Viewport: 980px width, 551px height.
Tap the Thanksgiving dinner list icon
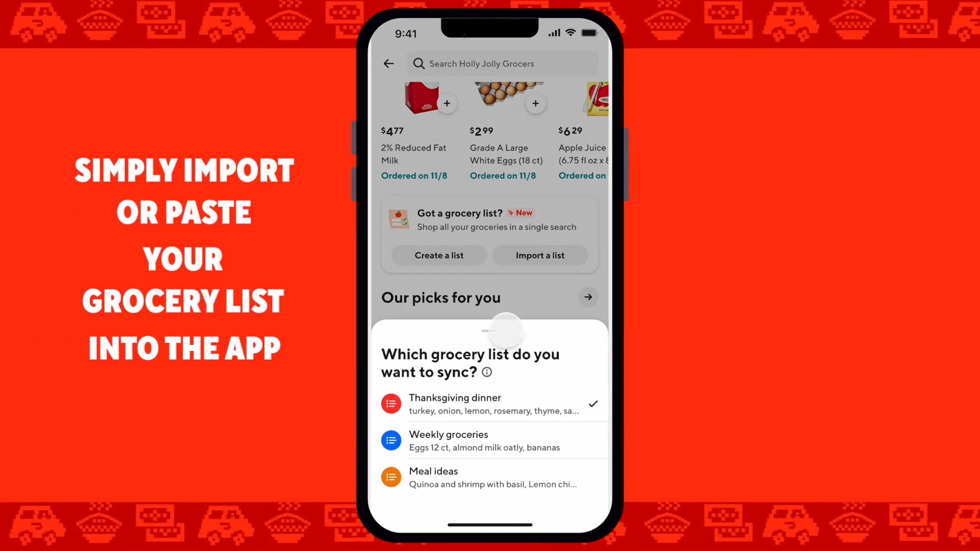click(x=391, y=403)
